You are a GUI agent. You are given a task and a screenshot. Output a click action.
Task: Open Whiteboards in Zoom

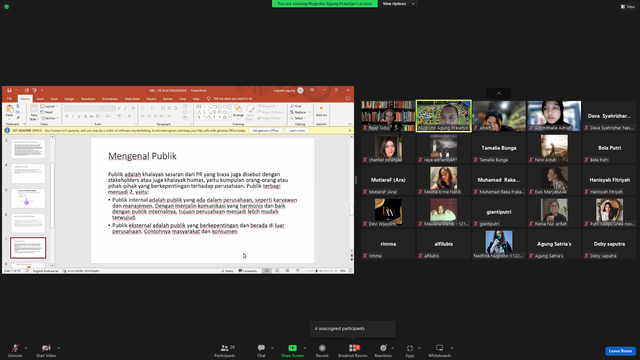coord(440,350)
